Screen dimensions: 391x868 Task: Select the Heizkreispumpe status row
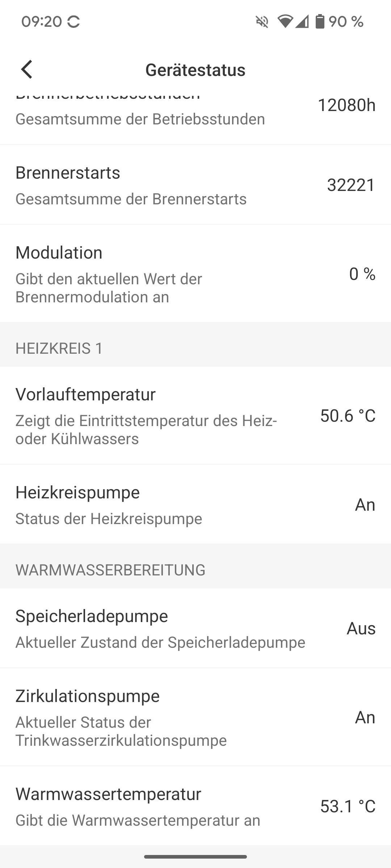[x=195, y=505]
